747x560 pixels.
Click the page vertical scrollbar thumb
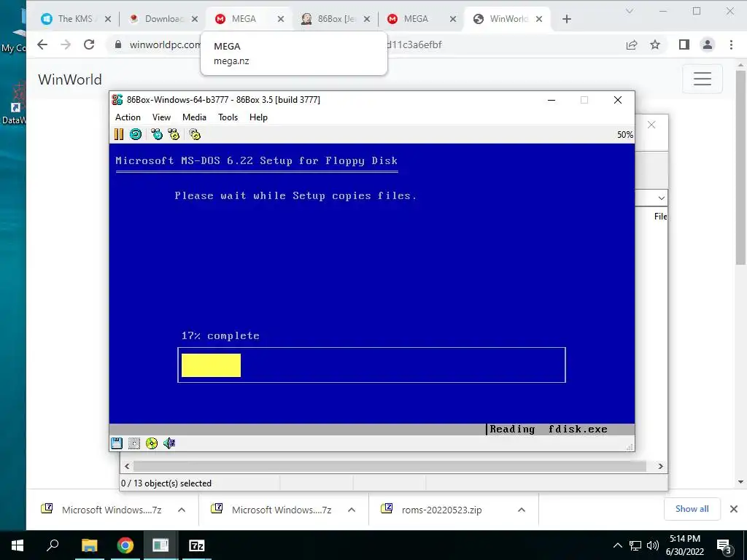pyautogui.click(x=740, y=167)
